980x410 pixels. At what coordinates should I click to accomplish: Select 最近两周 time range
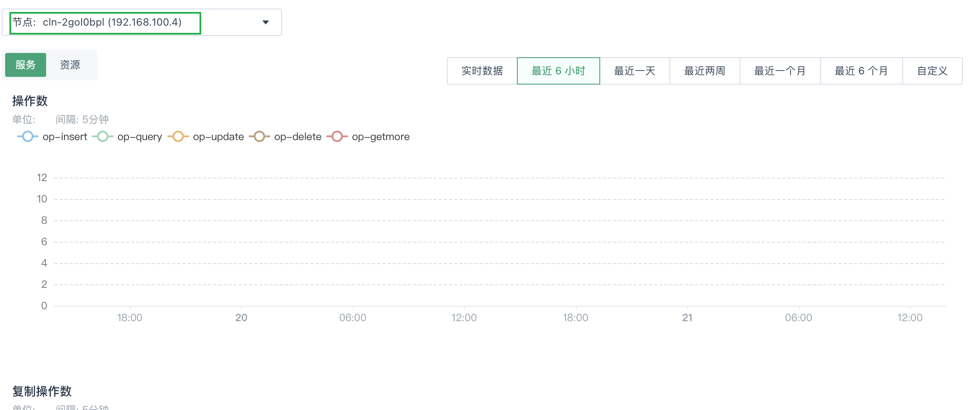tap(705, 71)
